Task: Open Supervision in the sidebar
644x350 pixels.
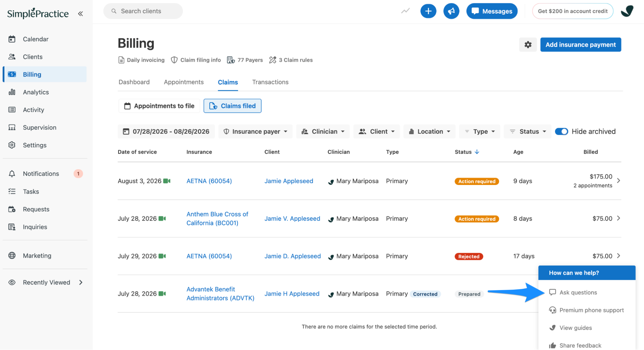Action: point(39,128)
